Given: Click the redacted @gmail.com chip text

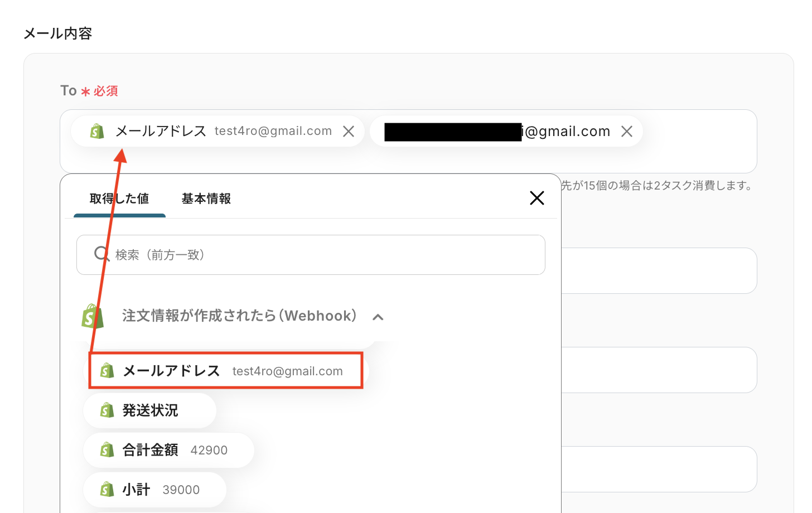Looking at the screenshot, I should point(497,132).
